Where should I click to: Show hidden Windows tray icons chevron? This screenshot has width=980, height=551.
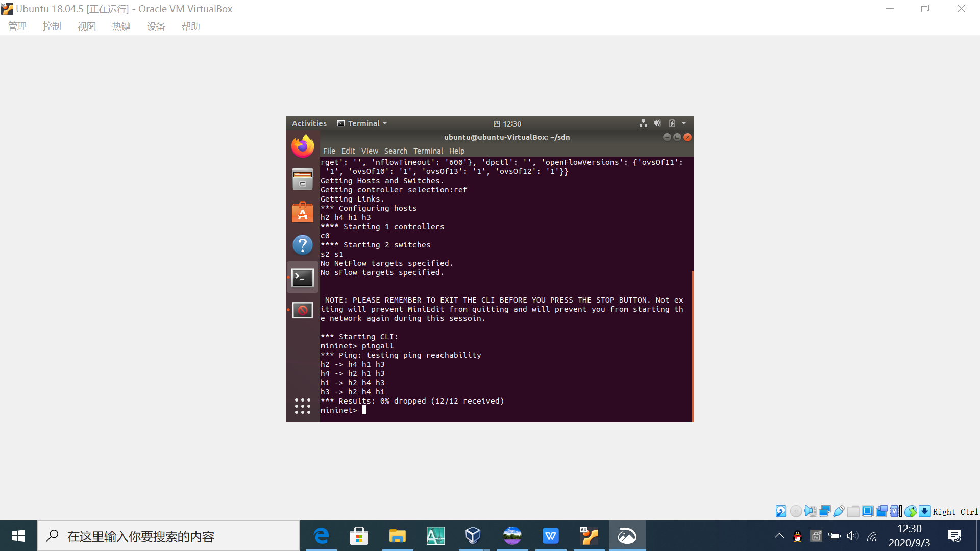(x=779, y=536)
